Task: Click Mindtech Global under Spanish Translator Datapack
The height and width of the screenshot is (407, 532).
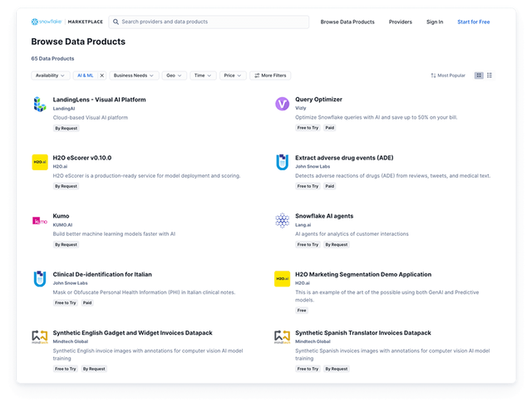Action: tap(313, 341)
